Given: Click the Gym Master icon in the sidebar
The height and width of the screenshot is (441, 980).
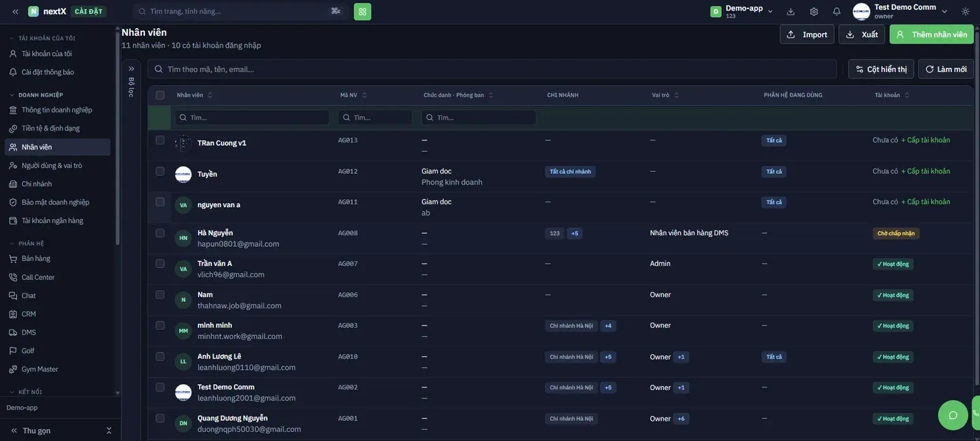Looking at the screenshot, I should pyautogui.click(x=13, y=369).
